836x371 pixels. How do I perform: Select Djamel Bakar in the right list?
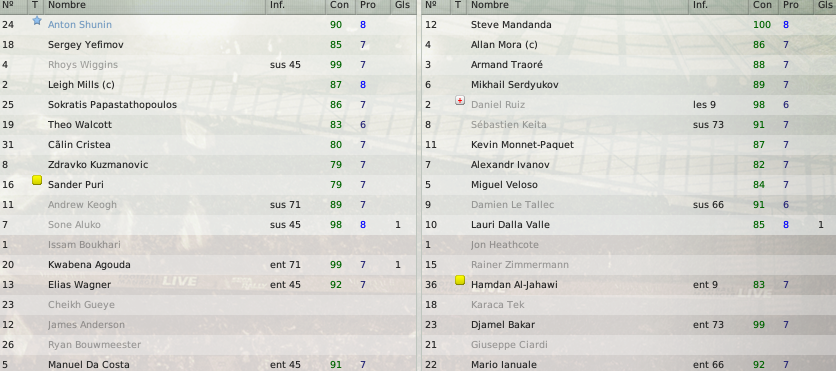629,325
